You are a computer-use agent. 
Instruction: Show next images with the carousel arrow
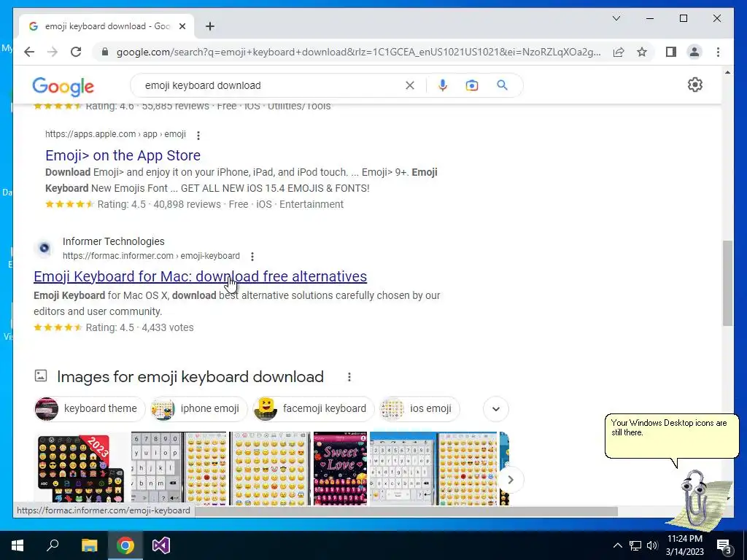(x=510, y=480)
